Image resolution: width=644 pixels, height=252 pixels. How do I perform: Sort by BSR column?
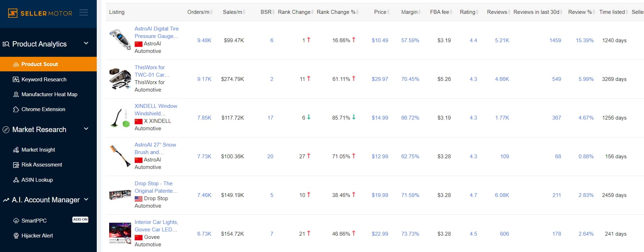pyautogui.click(x=268, y=12)
